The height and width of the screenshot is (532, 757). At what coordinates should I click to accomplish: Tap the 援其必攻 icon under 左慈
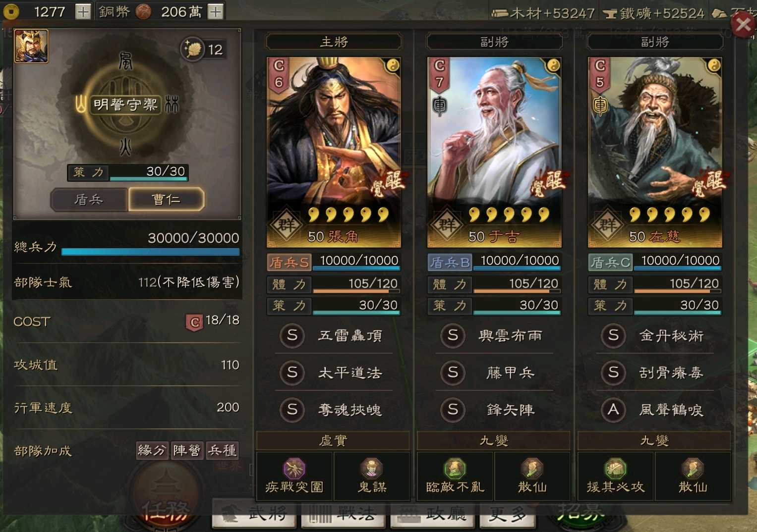click(615, 469)
